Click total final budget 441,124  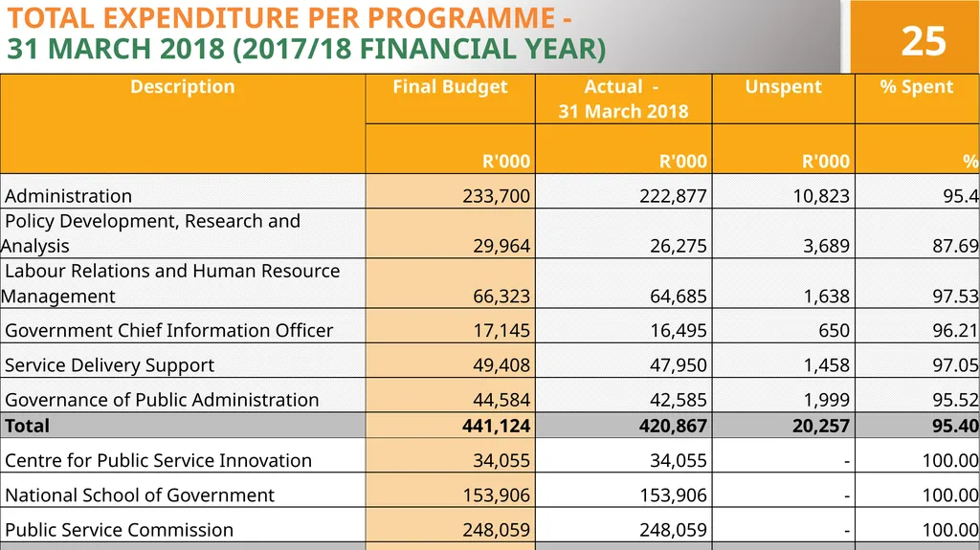497,427
